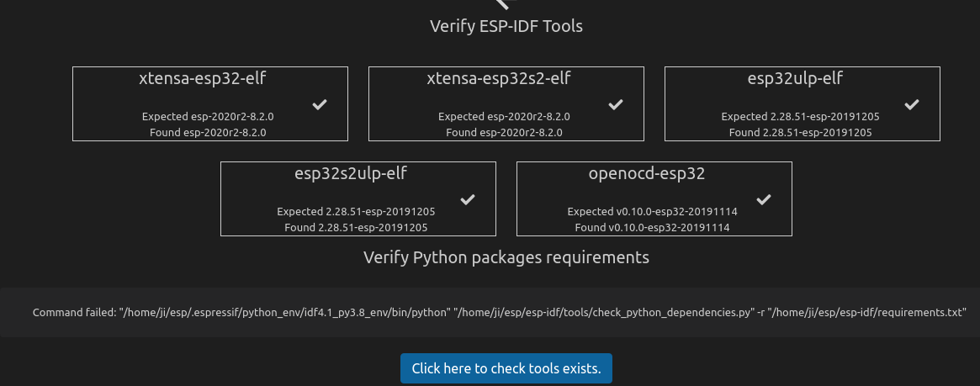Screen dimensions: 980x386
Task: Click 'Expected 2.28.51-esp-20191205' in esp32ulp-elf card
Action: pyautogui.click(x=801, y=117)
